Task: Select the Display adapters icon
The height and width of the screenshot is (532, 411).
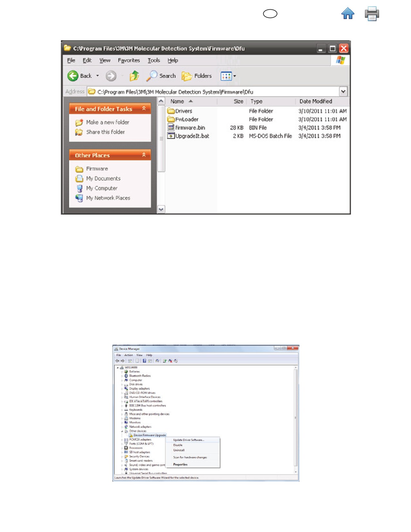Action: (126, 389)
